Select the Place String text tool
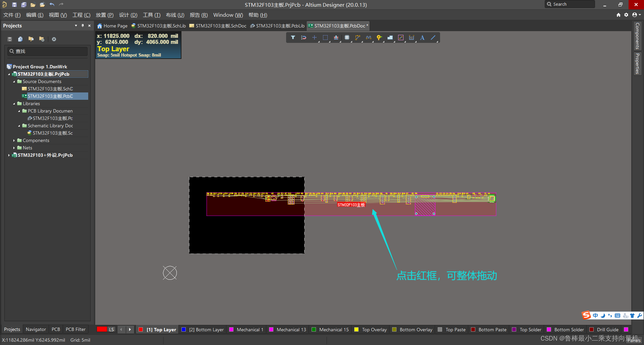 (x=422, y=38)
